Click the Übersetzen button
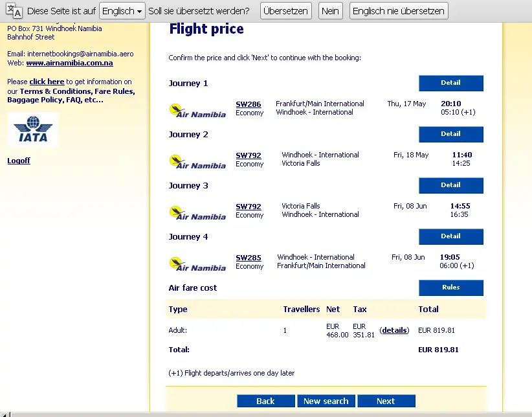 click(285, 11)
